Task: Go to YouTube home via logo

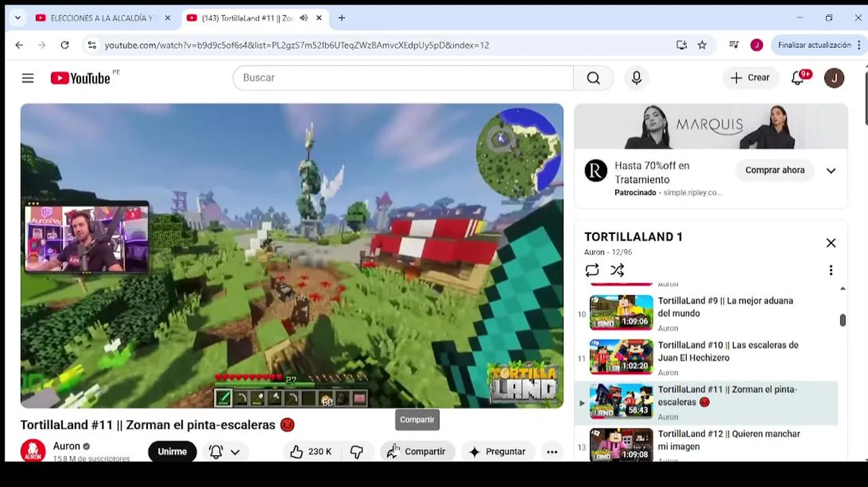Action: pos(80,78)
